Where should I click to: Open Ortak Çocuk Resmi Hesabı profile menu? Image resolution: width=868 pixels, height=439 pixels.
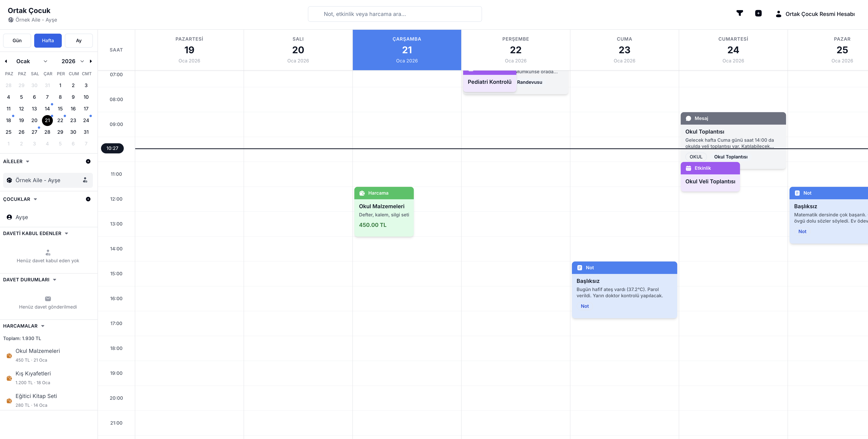pos(815,14)
